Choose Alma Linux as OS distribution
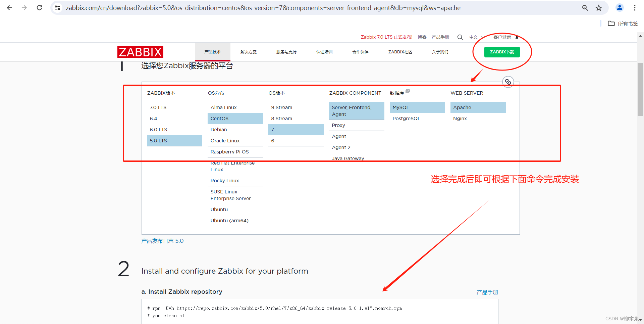The width and height of the screenshot is (644, 324). click(235, 107)
